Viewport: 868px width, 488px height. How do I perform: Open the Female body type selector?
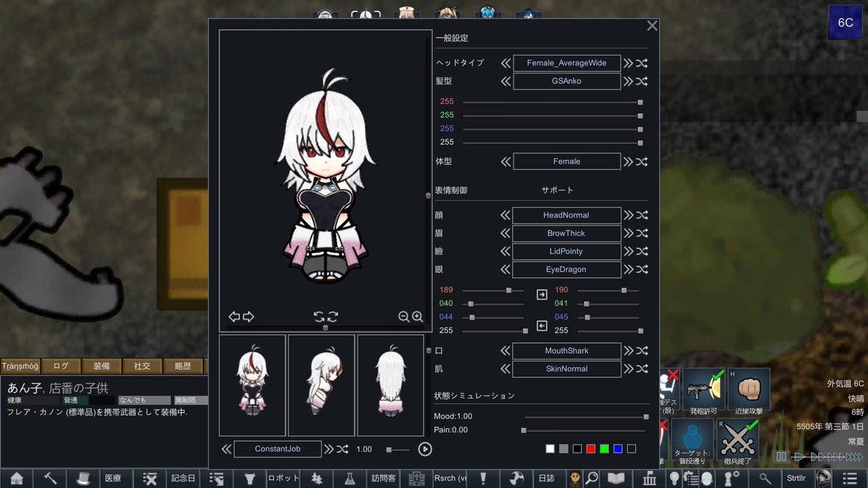click(x=567, y=161)
